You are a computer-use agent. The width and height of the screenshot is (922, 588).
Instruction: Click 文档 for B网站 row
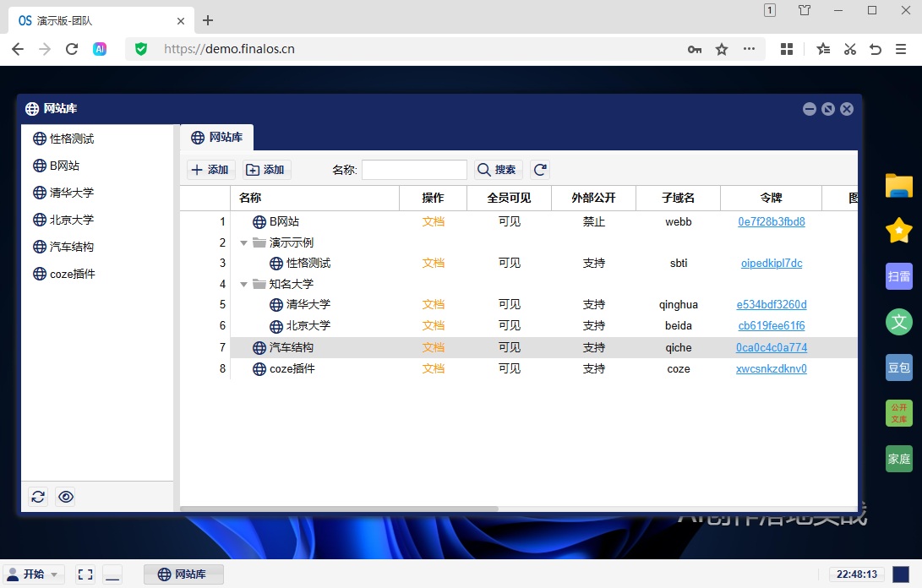(433, 221)
